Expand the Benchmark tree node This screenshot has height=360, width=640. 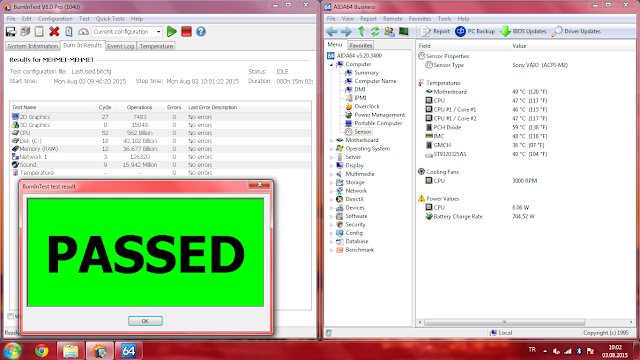(x=331, y=250)
